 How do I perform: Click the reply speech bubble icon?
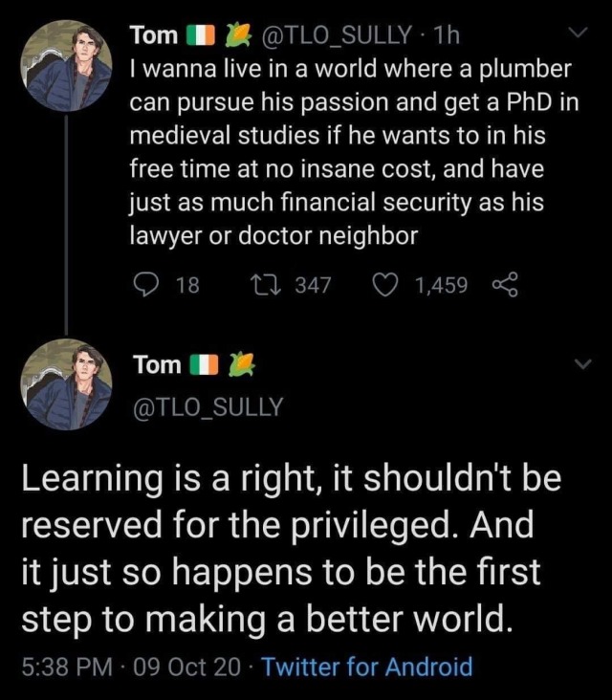(x=146, y=284)
